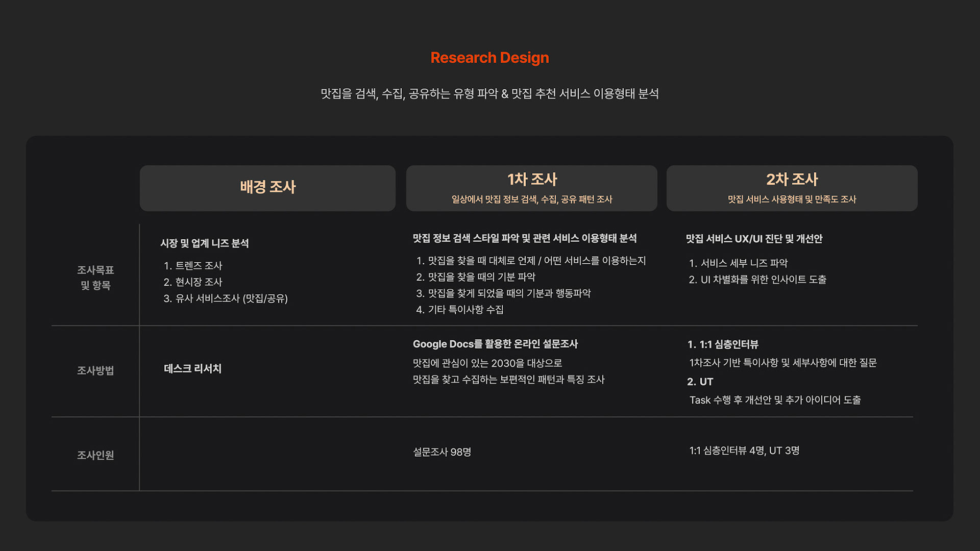Click the 1:1 심층인터뷰 heading
The width and height of the screenshot is (980, 551).
(x=723, y=344)
